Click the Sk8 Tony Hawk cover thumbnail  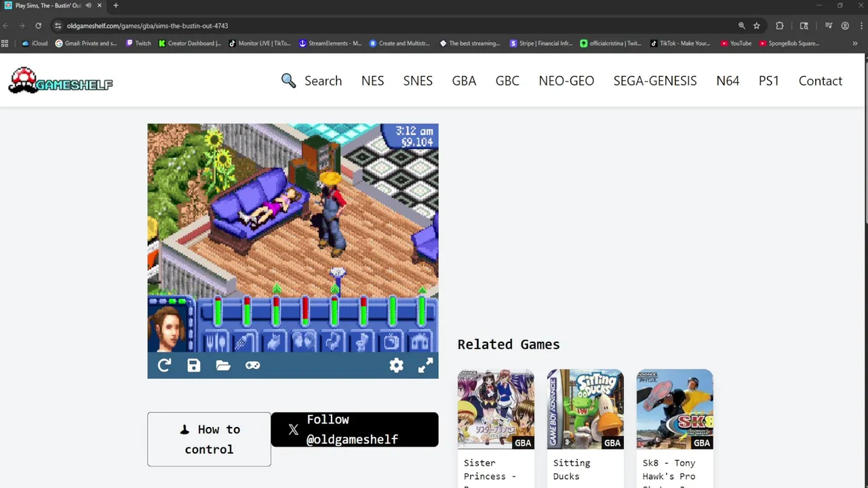click(x=675, y=409)
